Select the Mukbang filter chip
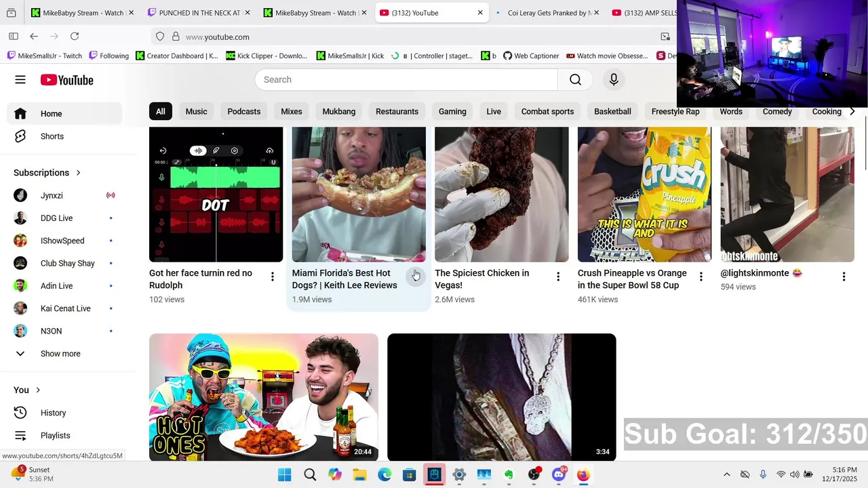 [x=339, y=111]
